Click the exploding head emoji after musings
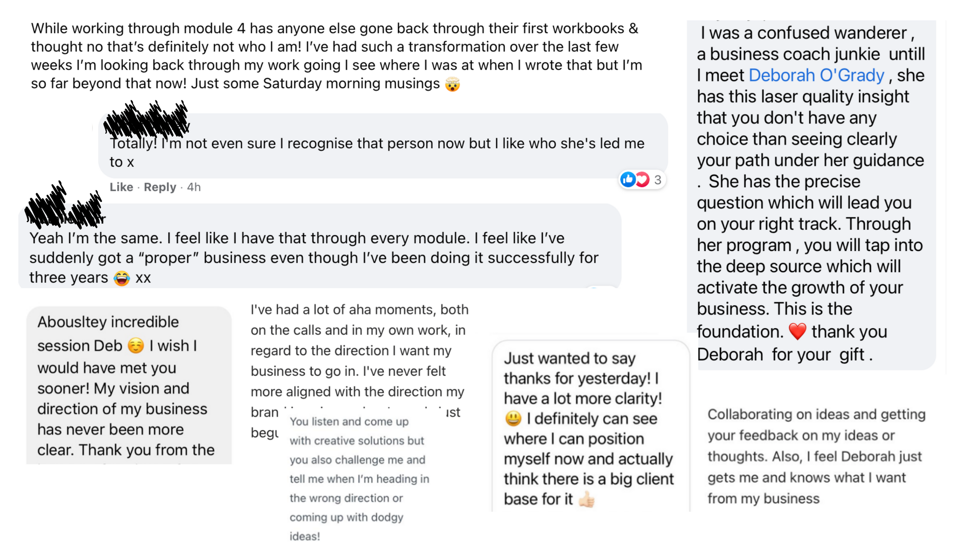 (x=452, y=84)
